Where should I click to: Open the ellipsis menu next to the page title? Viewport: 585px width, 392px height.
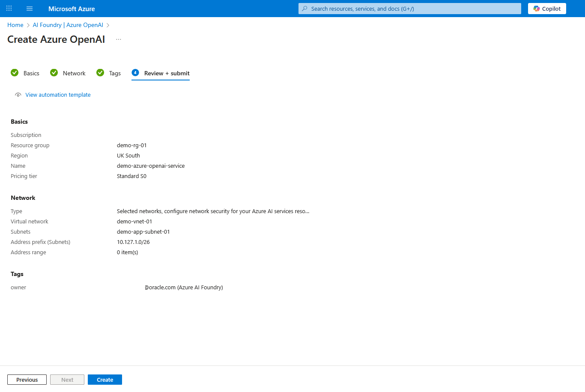(118, 39)
